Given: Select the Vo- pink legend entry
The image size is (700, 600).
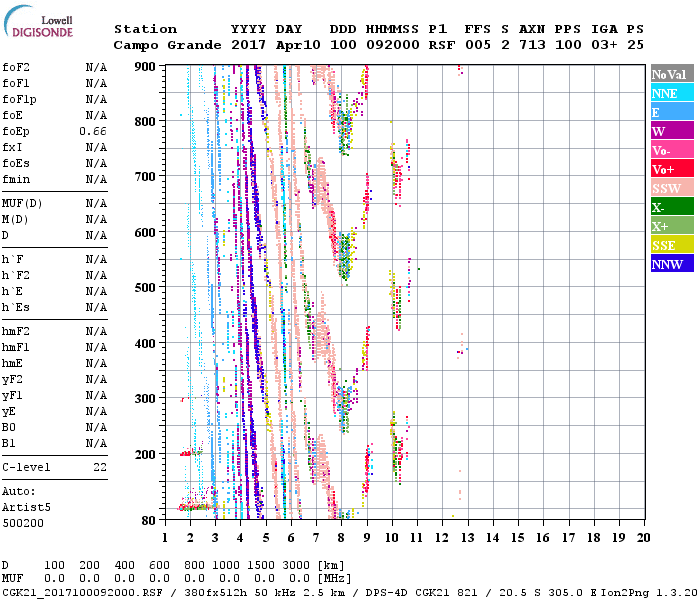Looking at the screenshot, I should (672, 150).
